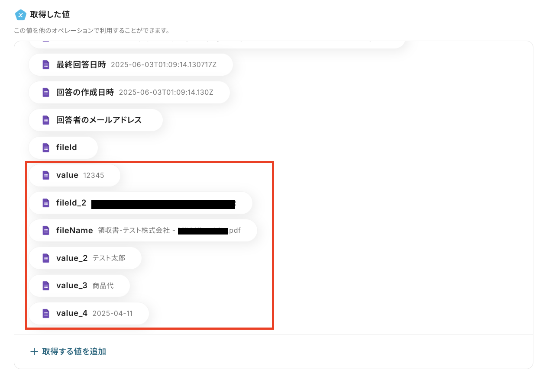Click the 取得する値を追加 link
This screenshot has width=549, height=392.
(x=68, y=351)
